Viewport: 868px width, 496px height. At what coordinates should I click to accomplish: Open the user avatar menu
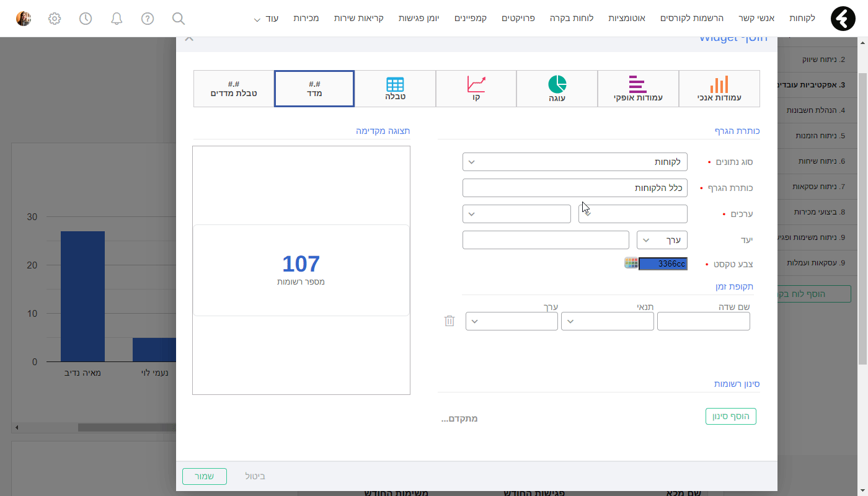click(24, 19)
